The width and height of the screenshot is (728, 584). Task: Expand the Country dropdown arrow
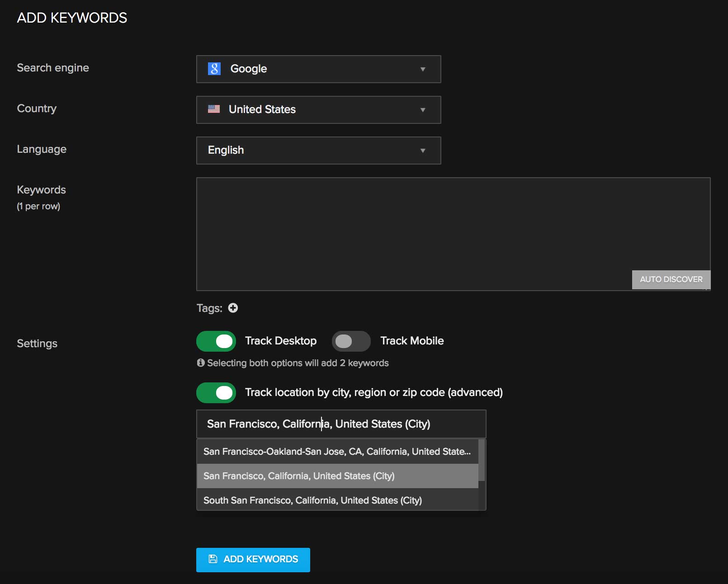(x=423, y=110)
